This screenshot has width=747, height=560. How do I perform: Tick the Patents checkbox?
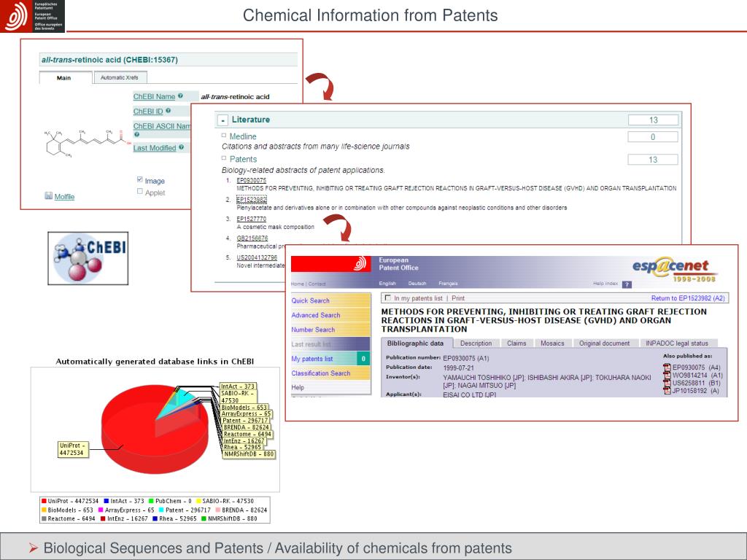click(x=223, y=158)
